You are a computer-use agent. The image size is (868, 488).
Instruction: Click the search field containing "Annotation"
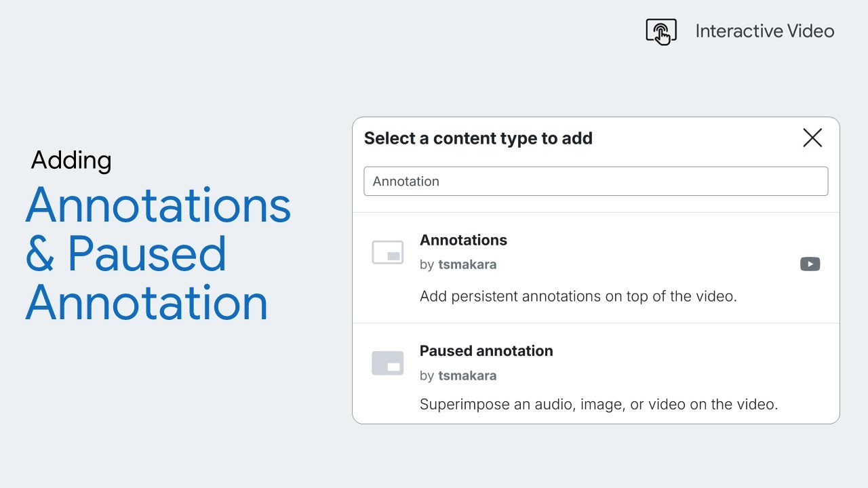(x=595, y=181)
